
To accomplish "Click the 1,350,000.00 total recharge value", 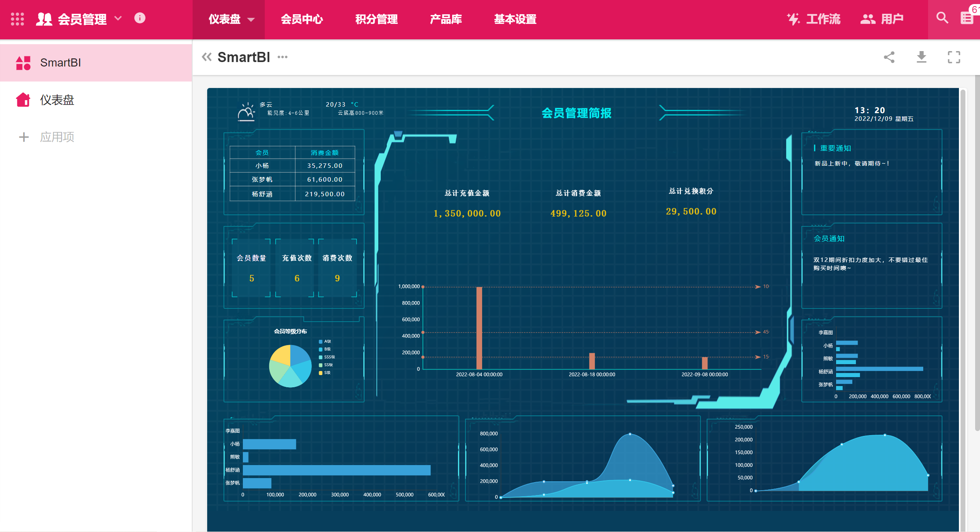I will pyautogui.click(x=467, y=213).
